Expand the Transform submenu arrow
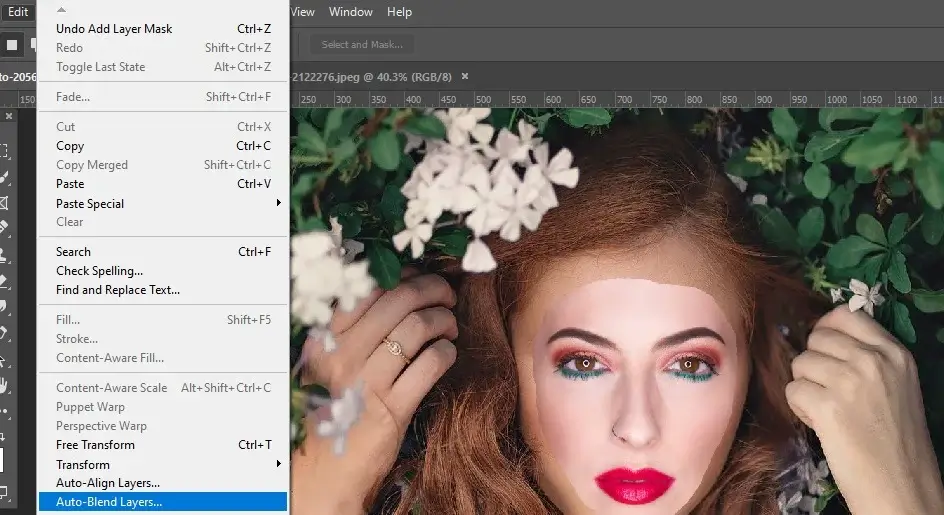Screen dimensions: 944x515 tap(278, 464)
